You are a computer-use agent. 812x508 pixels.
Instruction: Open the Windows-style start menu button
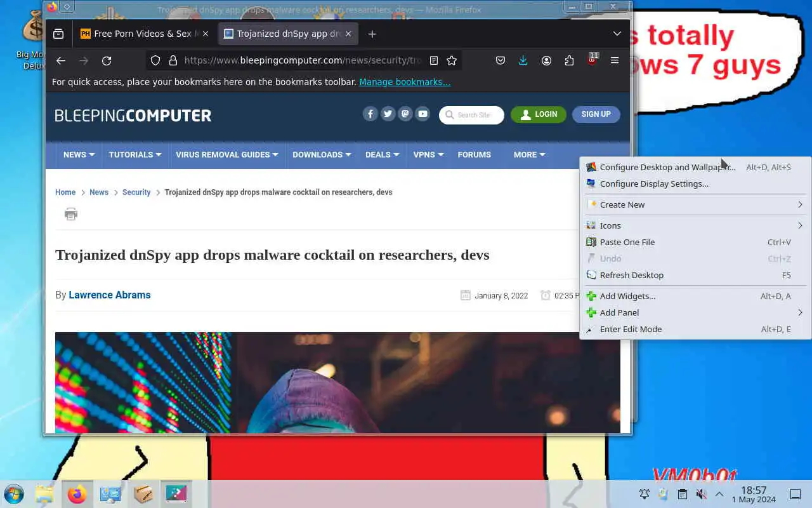[x=13, y=494]
